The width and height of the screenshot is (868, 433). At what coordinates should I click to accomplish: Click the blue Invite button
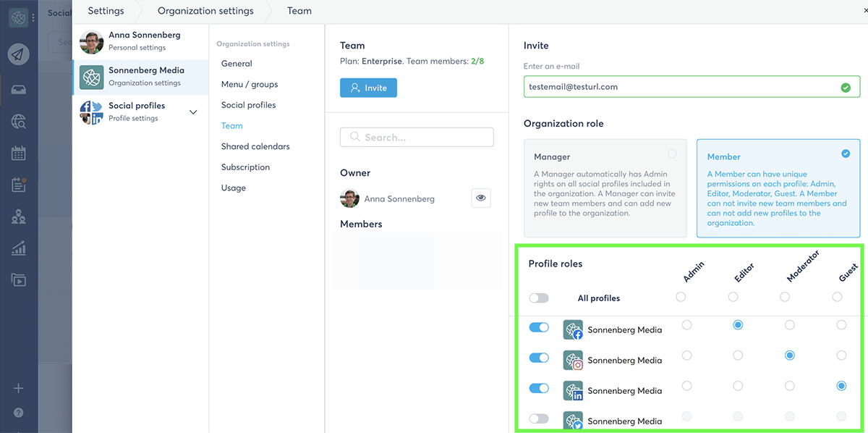(x=368, y=88)
